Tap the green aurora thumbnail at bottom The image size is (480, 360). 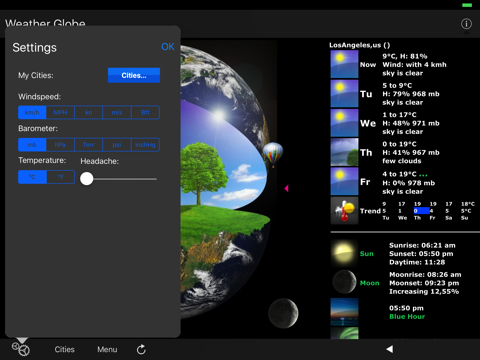pyautogui.click(x=344, y=333)
